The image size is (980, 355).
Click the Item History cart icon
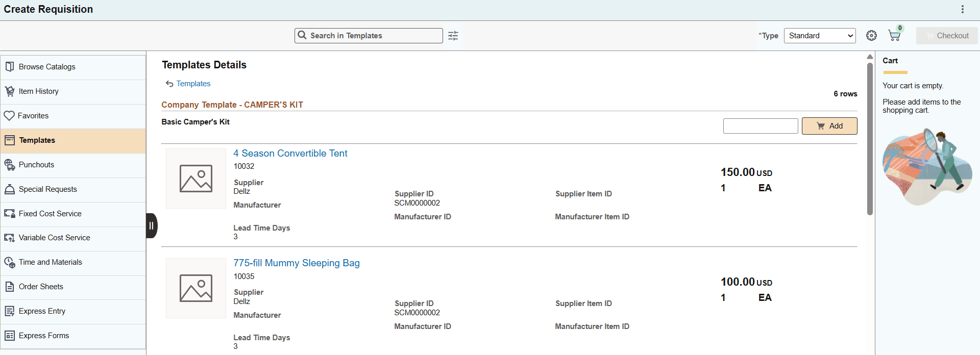pyautogui.click(x=10, y=91)
